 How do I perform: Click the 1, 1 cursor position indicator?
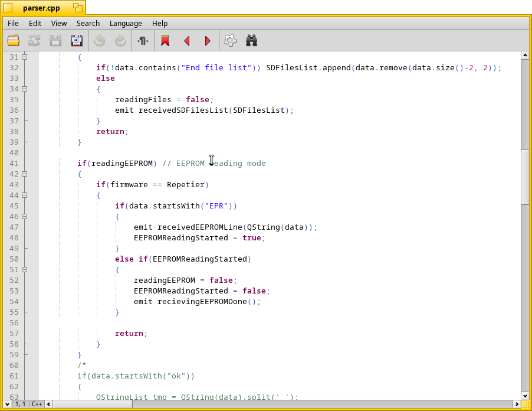pos(20,404)
